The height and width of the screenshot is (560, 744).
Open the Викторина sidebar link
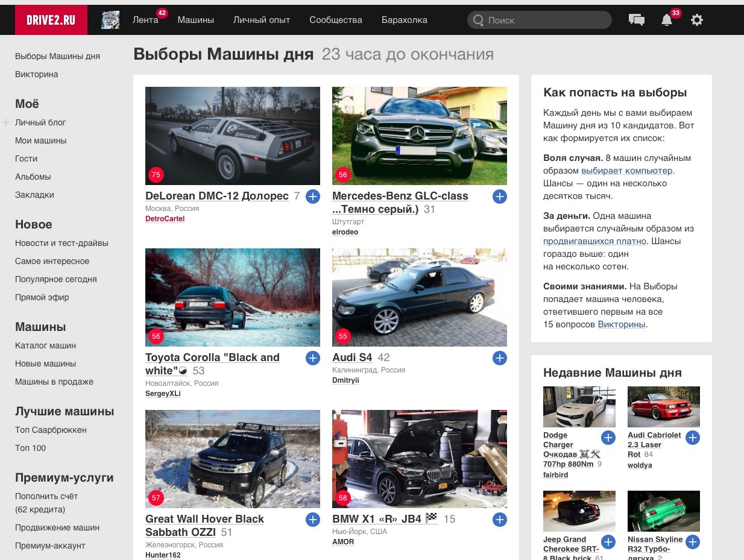[37, 74]
